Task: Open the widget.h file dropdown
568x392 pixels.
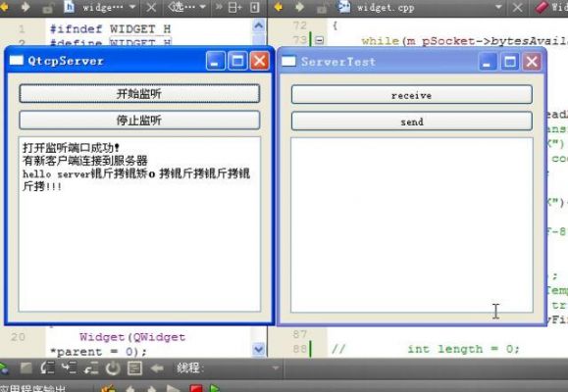Action: 132,7
